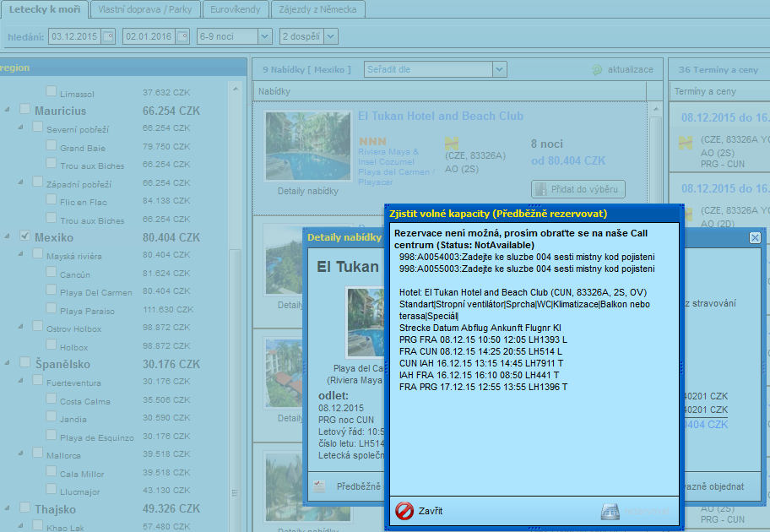The image size is (770, 532).
Task: Collapse the Mauricius tree node
Action: point(8,110)
